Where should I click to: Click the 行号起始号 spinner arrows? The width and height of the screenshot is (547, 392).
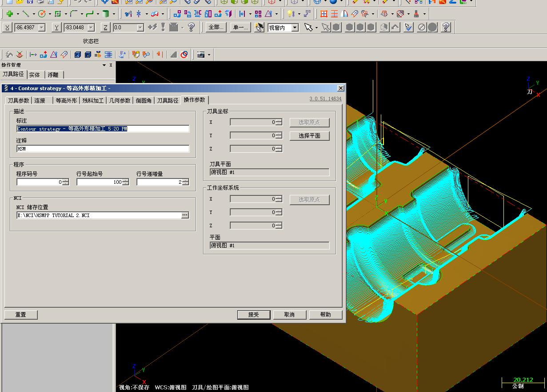click(126, 182)
